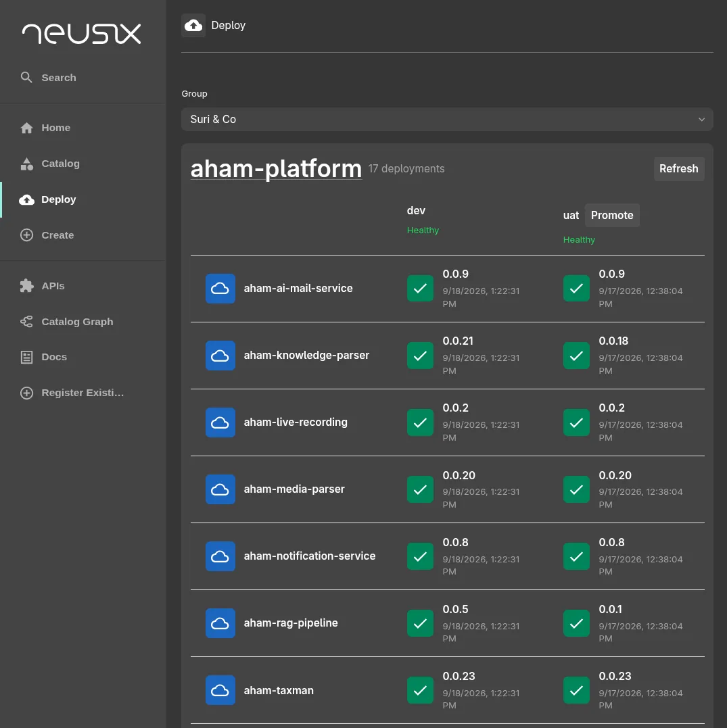Click uat status check for aham-ai-mail-service
The height and width of the screenshot is (728, 727).
point(576,289)
